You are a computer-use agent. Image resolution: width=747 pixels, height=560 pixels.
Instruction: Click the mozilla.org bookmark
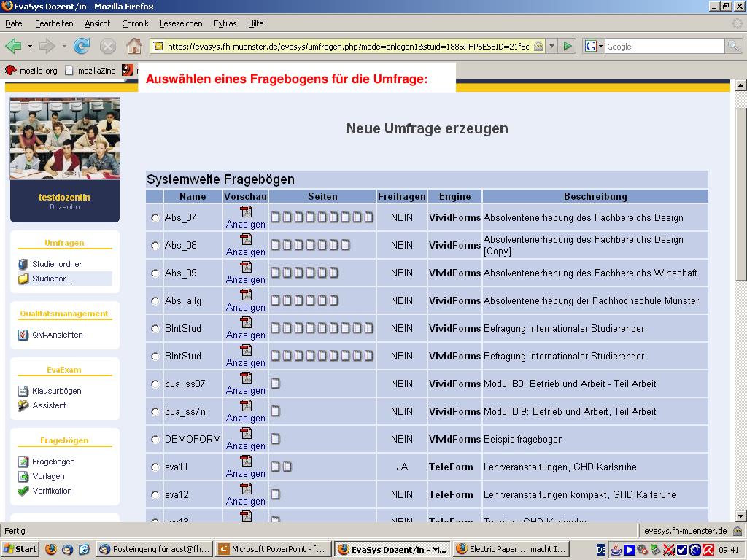tap(31, 71)
